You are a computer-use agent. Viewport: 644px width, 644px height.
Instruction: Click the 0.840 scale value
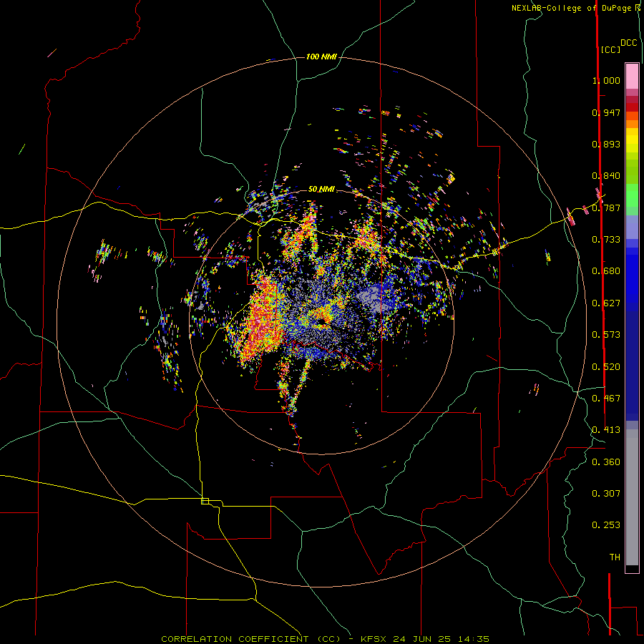coord(606,176)
